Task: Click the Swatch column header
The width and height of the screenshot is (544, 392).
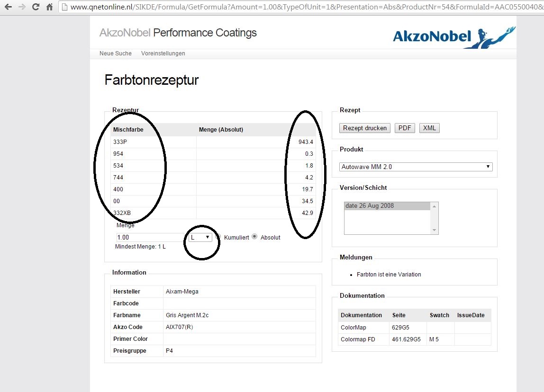Action: pos(439,315)
